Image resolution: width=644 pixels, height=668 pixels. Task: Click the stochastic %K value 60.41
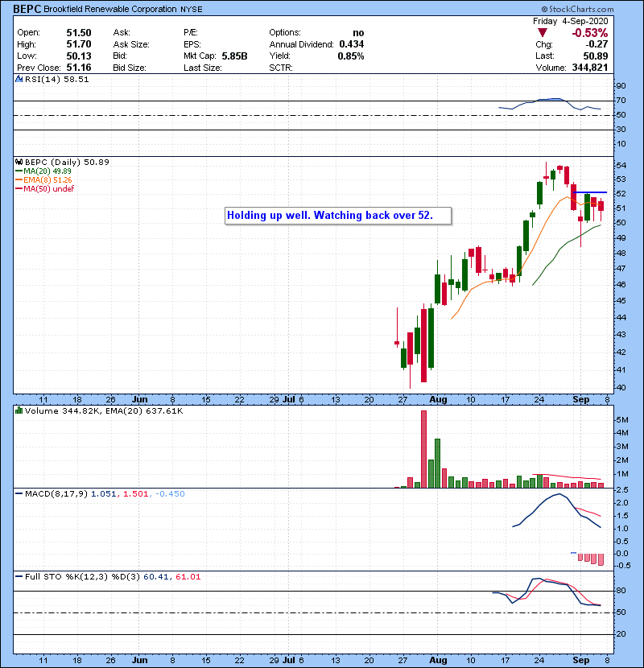tap(155, 577)
